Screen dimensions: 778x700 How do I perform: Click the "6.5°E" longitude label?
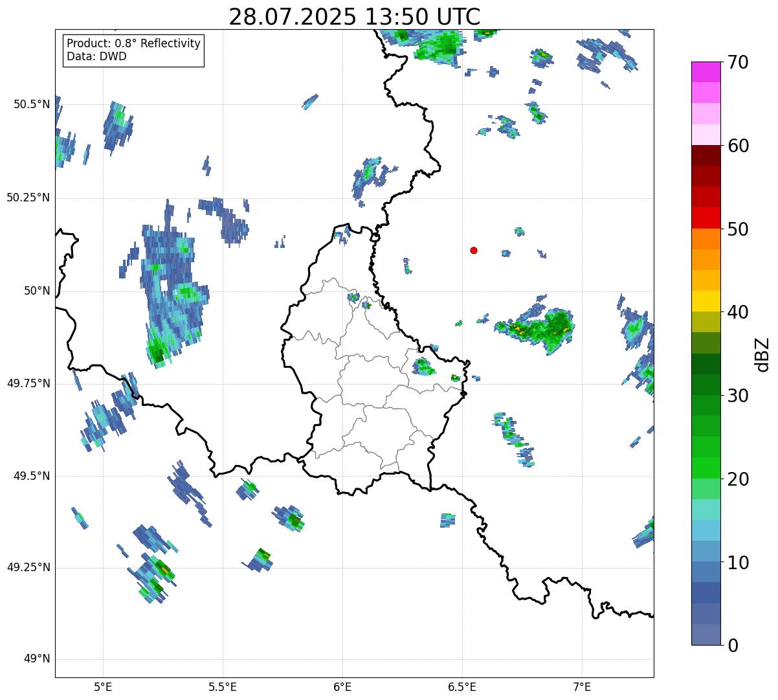tap(462, 687)
